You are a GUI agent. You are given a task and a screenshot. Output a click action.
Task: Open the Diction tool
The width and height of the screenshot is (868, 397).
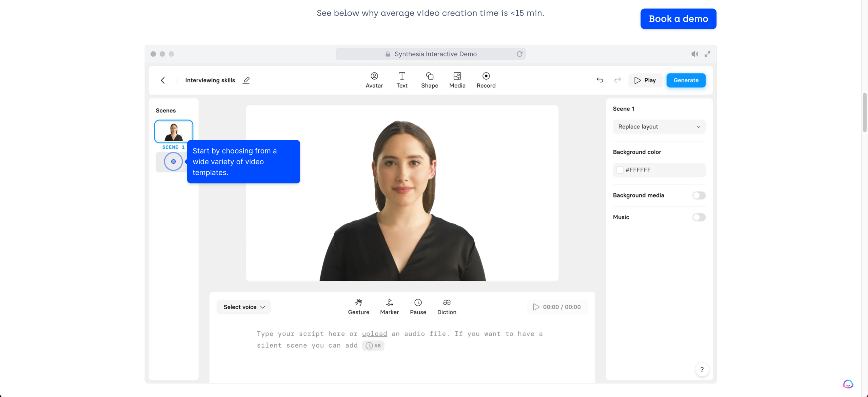click(x=447, y=306)
